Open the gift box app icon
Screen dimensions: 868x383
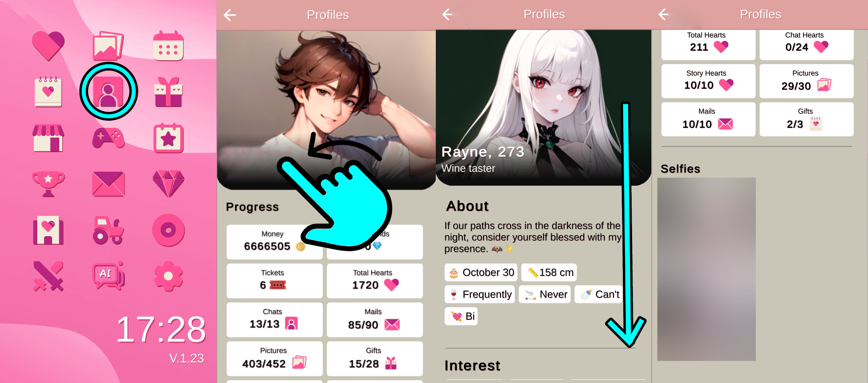(x=168, y=92)
